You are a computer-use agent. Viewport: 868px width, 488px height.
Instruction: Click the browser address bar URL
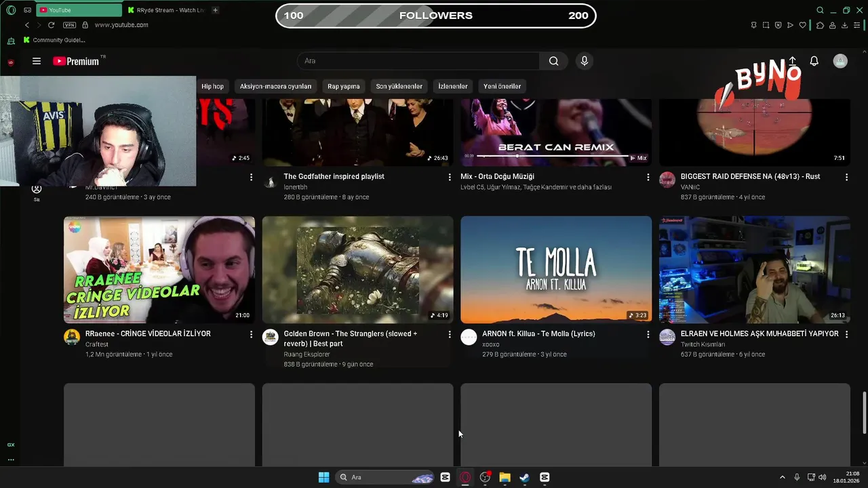point(121,25)
